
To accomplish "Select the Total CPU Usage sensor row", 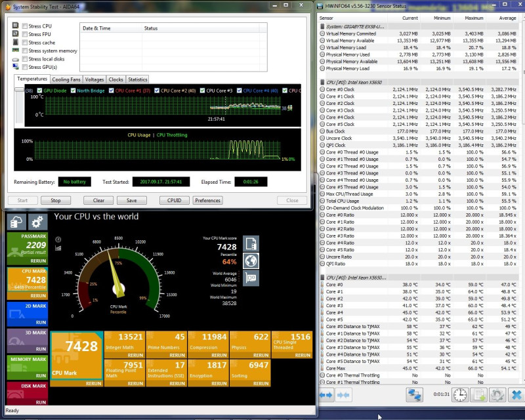I will pos(419,201).
